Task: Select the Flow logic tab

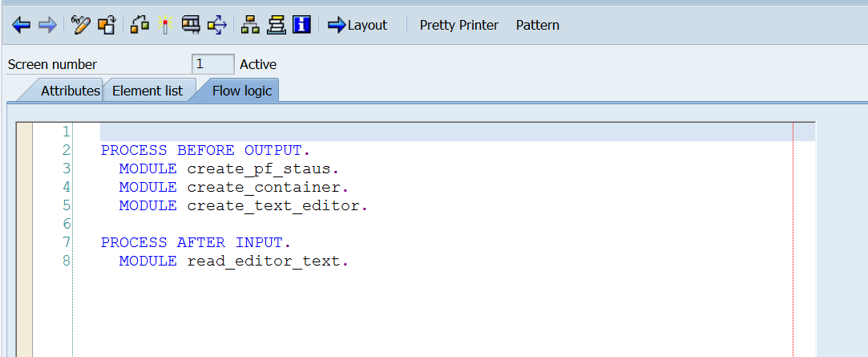Action: click(x=241, y=91)
